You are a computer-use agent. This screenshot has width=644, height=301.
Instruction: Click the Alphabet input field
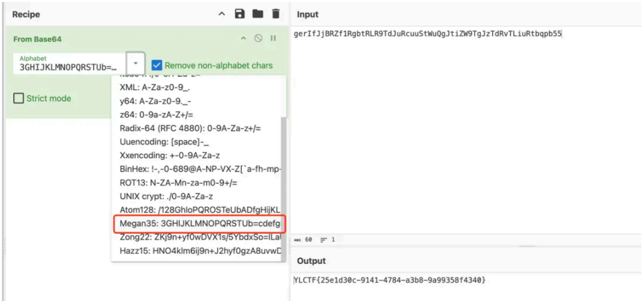pos(70,64)
